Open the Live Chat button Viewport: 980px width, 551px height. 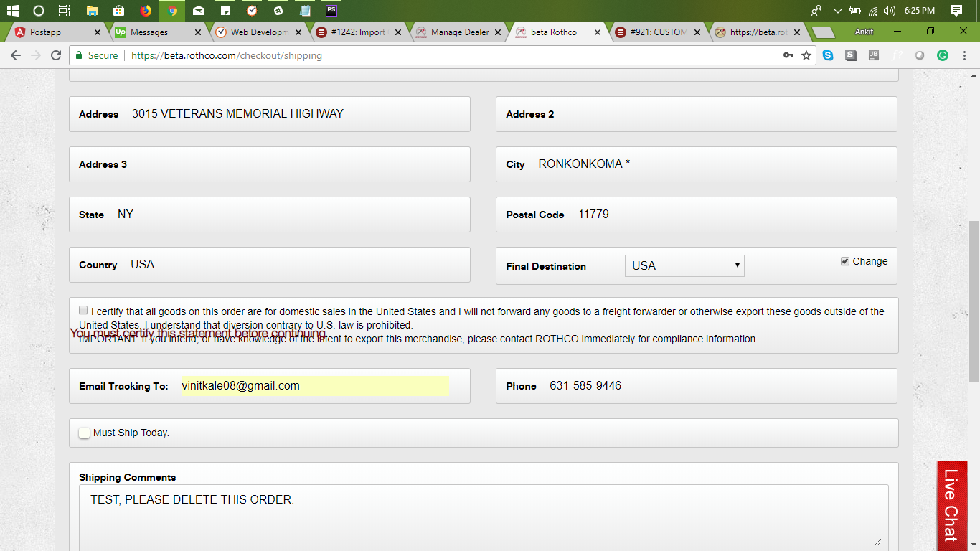(x=951, y=505)
